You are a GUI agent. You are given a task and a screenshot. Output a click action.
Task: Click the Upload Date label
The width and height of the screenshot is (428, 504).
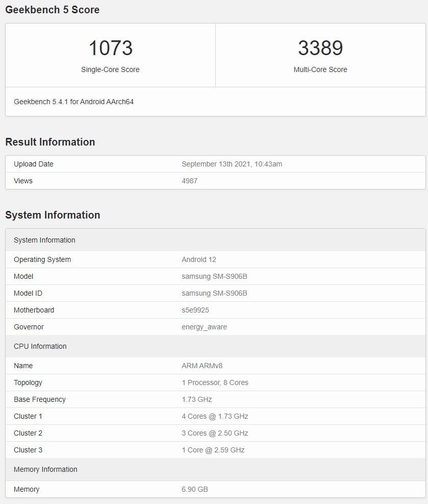point(33,164)
